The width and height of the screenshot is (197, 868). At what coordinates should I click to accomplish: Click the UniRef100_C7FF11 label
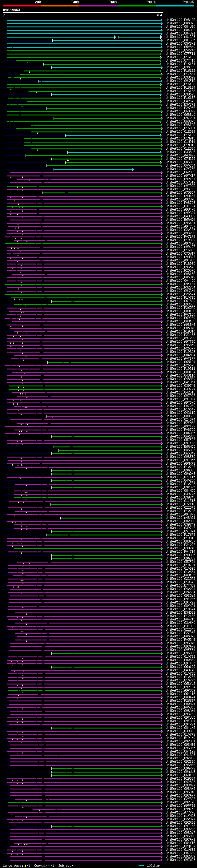tap(180, 54)
